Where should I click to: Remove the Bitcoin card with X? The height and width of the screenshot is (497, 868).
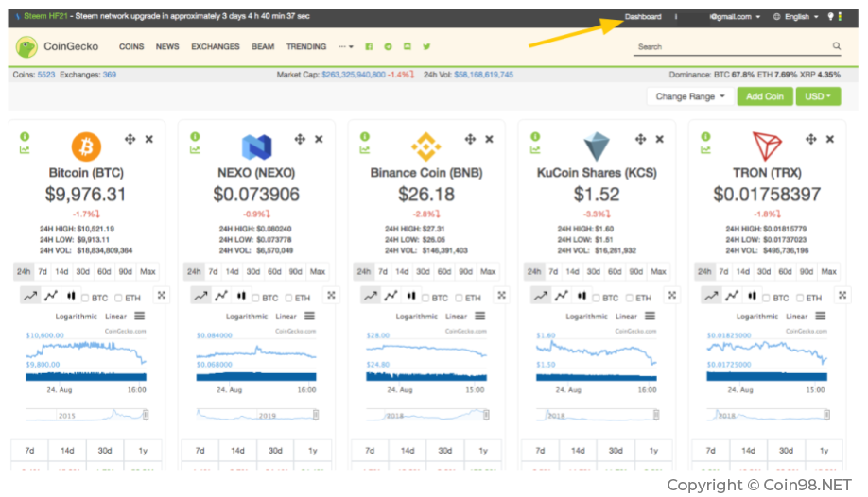(148, 140)
